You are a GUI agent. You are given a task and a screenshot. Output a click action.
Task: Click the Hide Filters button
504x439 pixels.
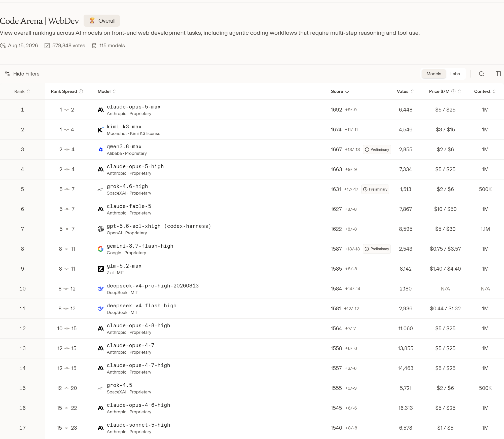pos(22,74)
